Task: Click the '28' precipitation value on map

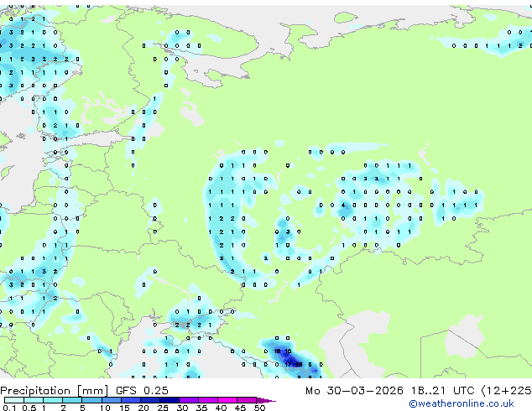Action: [x=299, y=365]
